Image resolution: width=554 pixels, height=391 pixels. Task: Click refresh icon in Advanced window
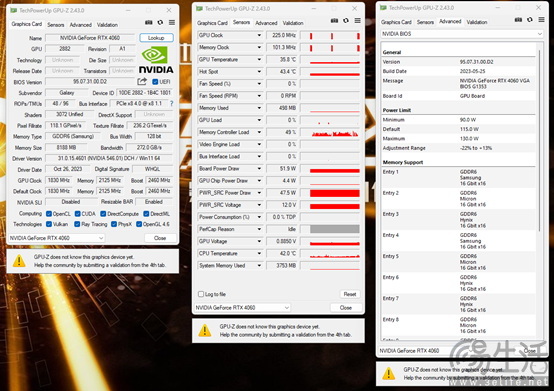point(530,20)
